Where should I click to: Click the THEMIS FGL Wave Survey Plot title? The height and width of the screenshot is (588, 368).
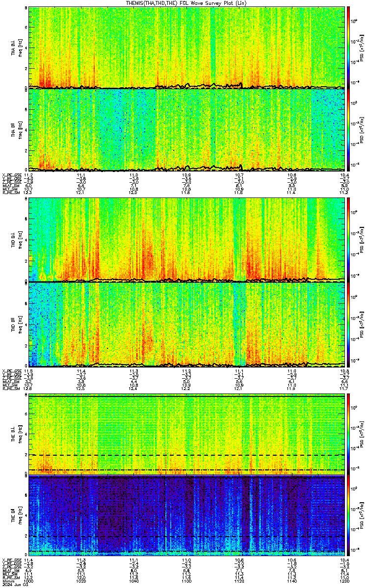click(186, 3)
